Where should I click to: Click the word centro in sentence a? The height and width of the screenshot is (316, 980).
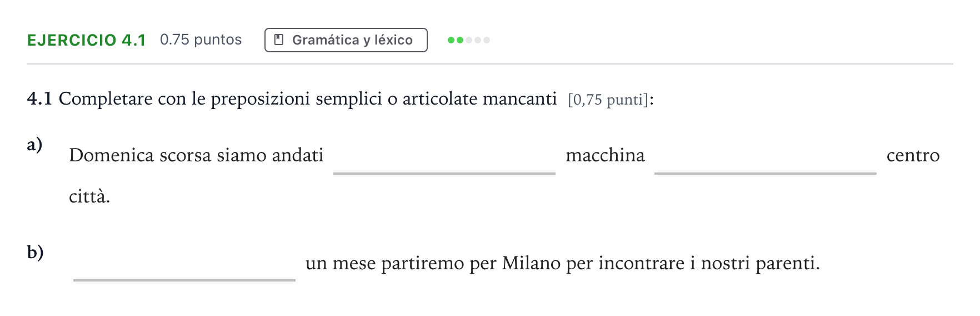click(913, 155)
